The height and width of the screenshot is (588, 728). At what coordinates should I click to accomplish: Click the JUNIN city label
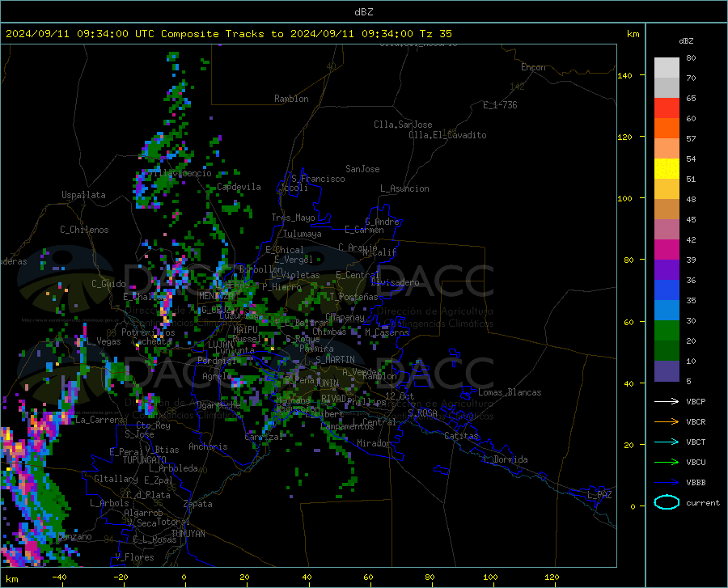tap(327, 383)
